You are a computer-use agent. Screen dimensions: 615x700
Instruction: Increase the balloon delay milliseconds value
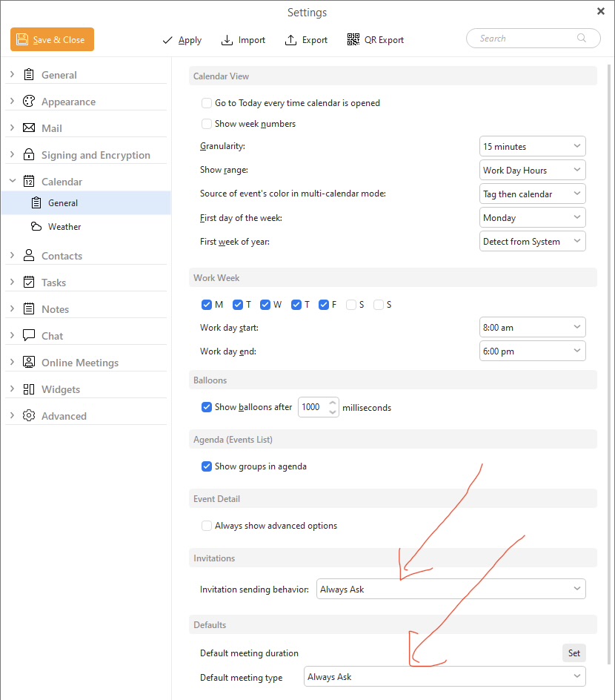[x=333, y=403]
